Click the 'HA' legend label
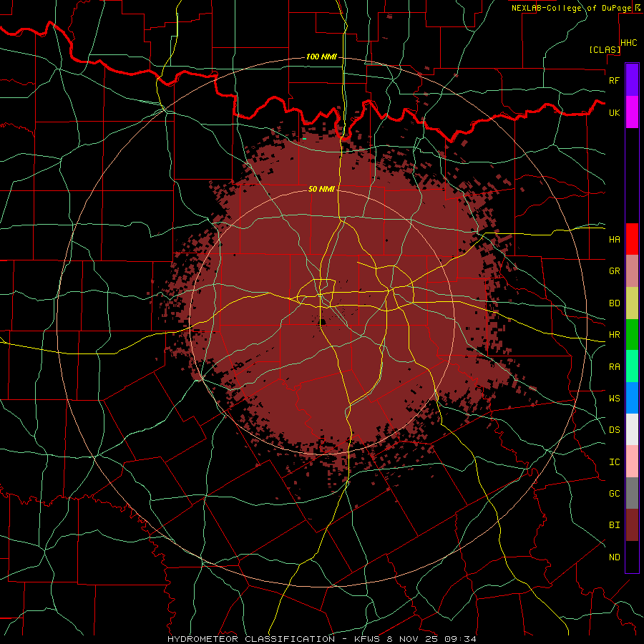The height and width of the screenshot is (644, 644). pyautogui.click(x=614, y=240)
